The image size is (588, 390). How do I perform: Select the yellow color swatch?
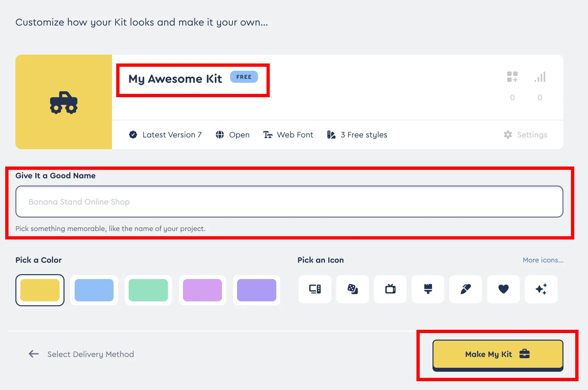point(40,290)
